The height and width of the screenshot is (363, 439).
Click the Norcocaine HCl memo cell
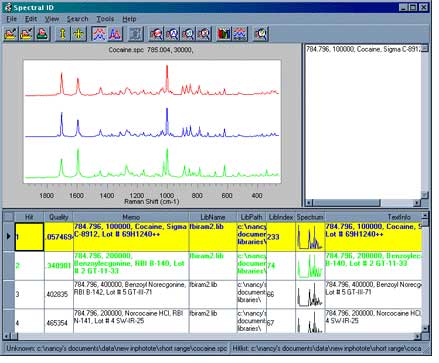(x=131, y=321)
